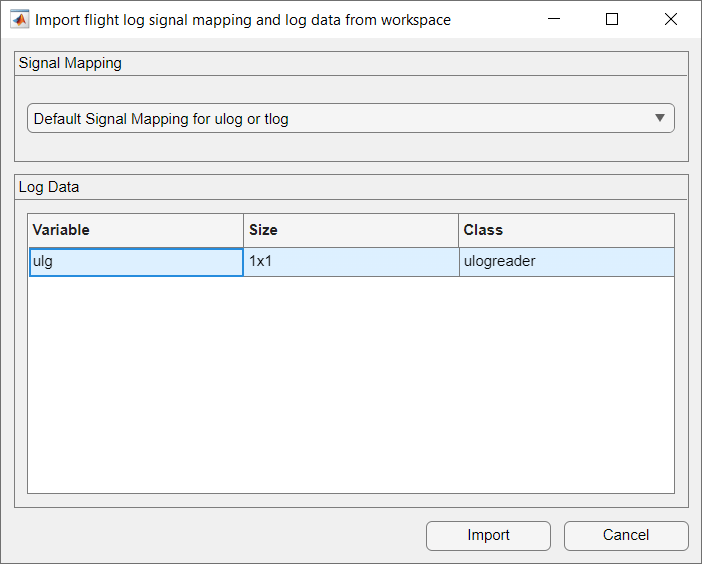Click the Variable column header
Screen dimensions: 702x564
[136, 230]
